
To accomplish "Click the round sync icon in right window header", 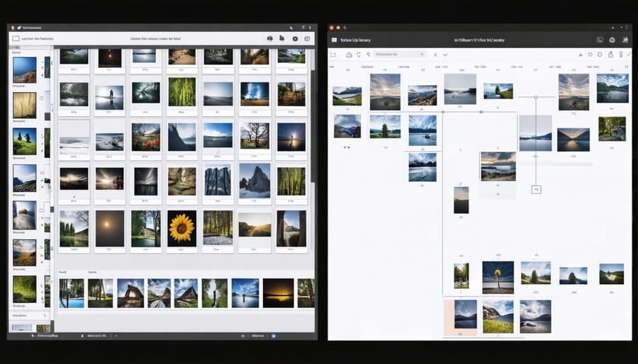I will tap(612, 40).
